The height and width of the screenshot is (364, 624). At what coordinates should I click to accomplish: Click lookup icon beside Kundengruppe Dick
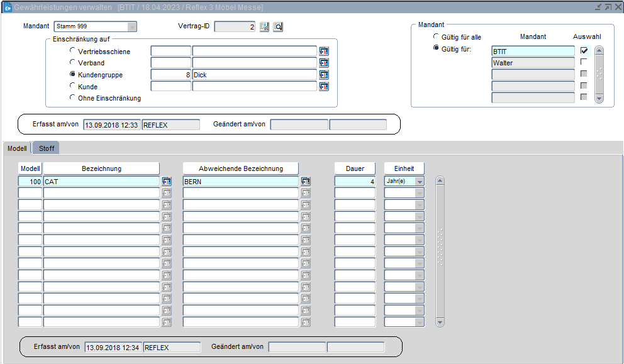point(324,75)
